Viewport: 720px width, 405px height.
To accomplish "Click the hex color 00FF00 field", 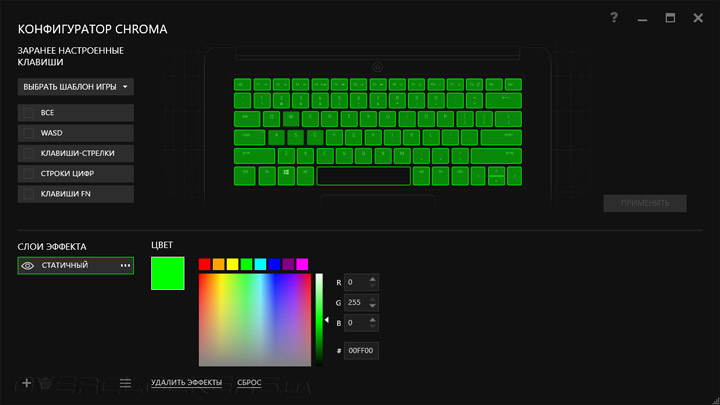I will (361, 350).
